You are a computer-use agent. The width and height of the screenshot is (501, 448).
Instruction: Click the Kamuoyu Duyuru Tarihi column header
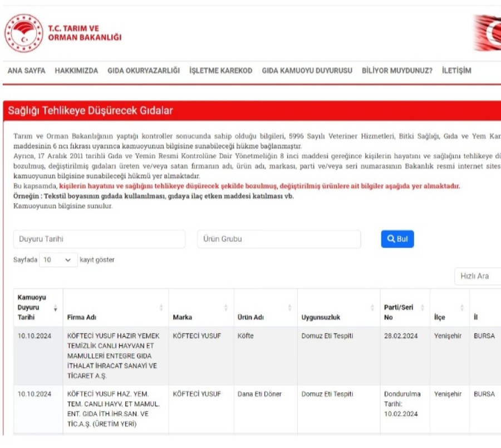[38, 307]
